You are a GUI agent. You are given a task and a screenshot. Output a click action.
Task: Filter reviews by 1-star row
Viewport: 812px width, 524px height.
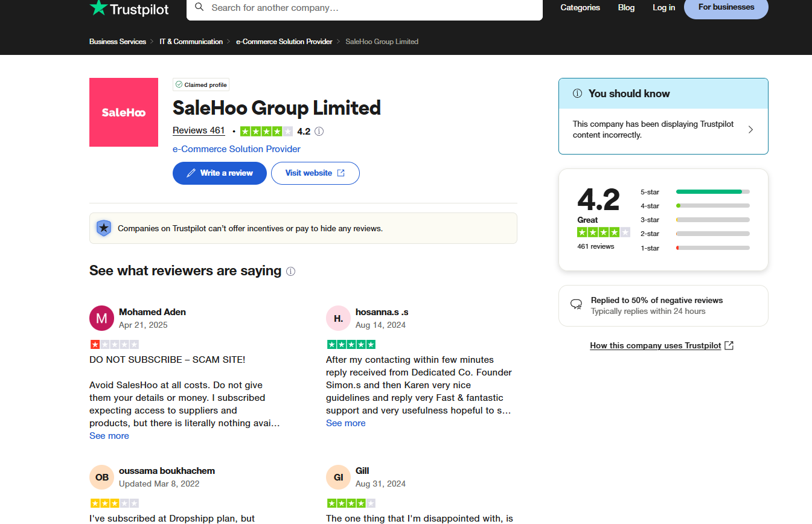point(695,248)
